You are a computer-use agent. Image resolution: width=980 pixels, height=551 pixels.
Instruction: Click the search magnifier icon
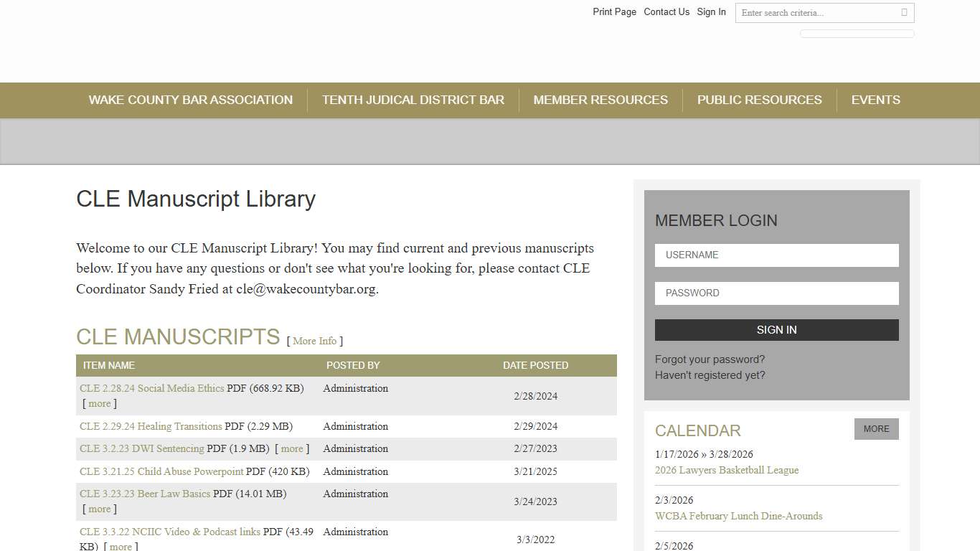905,13
